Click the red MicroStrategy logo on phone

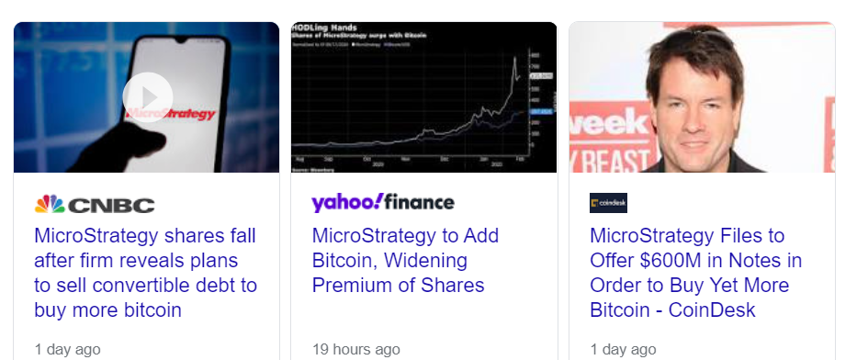point(171,114)
